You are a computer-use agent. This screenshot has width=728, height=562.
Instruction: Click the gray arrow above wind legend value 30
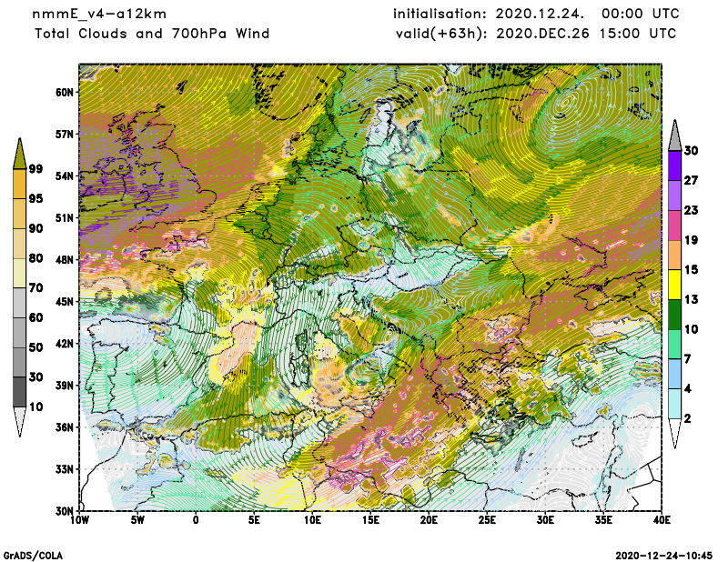tap(674, 135)
